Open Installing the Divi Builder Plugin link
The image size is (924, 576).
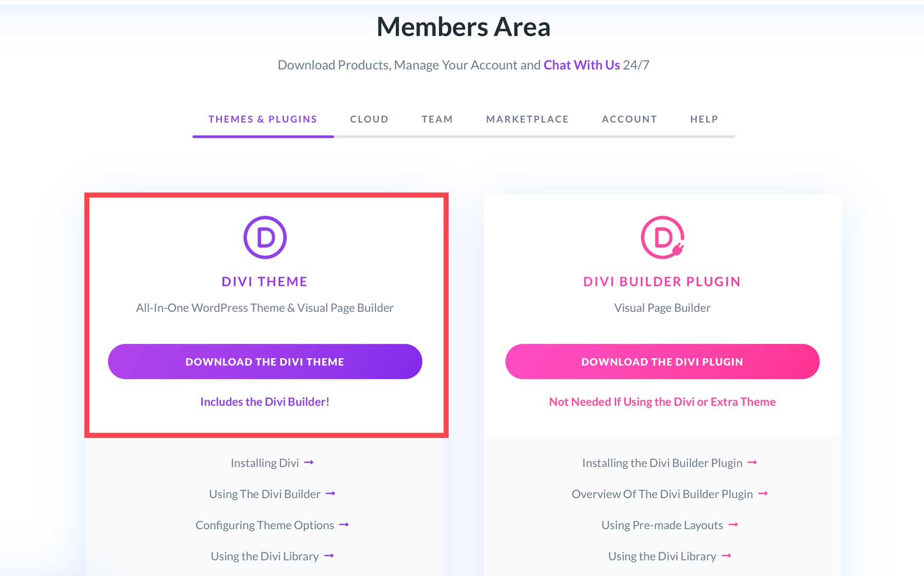pyautogui.click(x=669, y=463)
